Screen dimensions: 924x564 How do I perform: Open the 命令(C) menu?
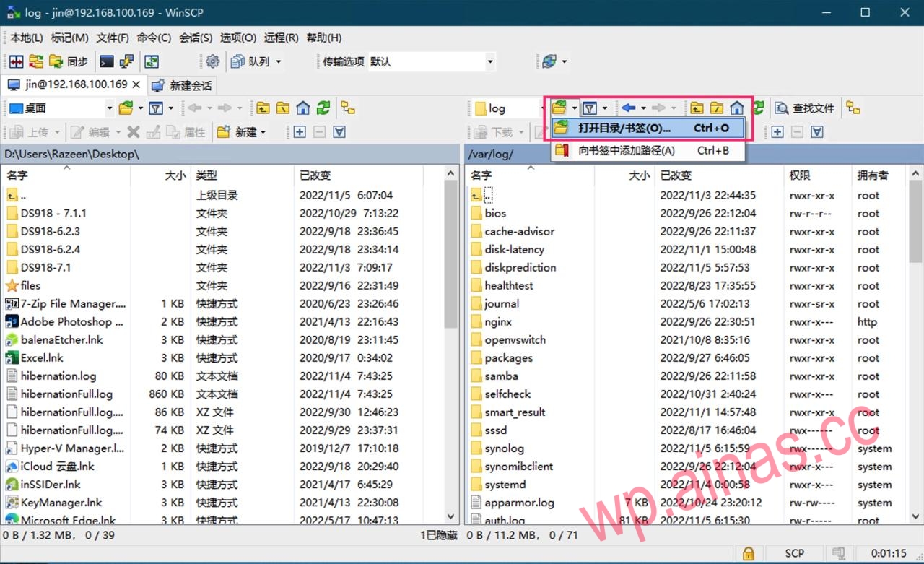point(154,38)
